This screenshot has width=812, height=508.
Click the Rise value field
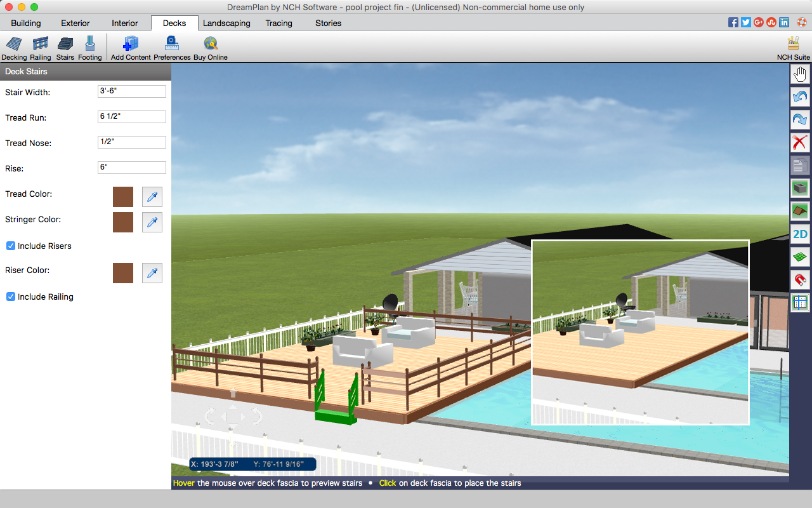[132, 168]
